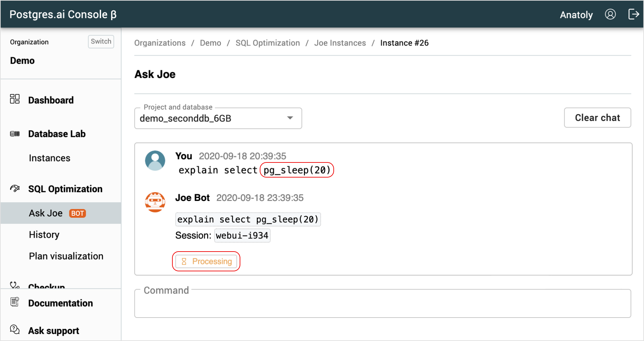Click your message timestamp 20:39:35

pyautogui.click(x=242, y=156)
